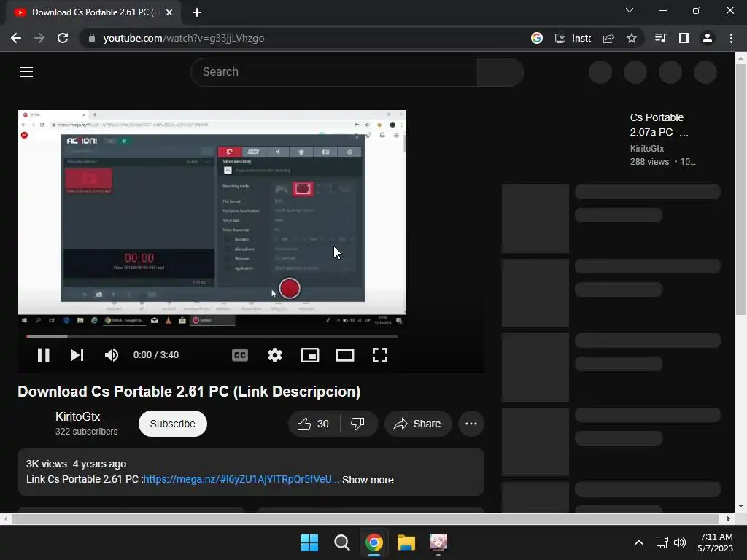This screenshot has height=560, width=747.
Task: Click the 322 subscribers text
Action: [x=86, y=432]
